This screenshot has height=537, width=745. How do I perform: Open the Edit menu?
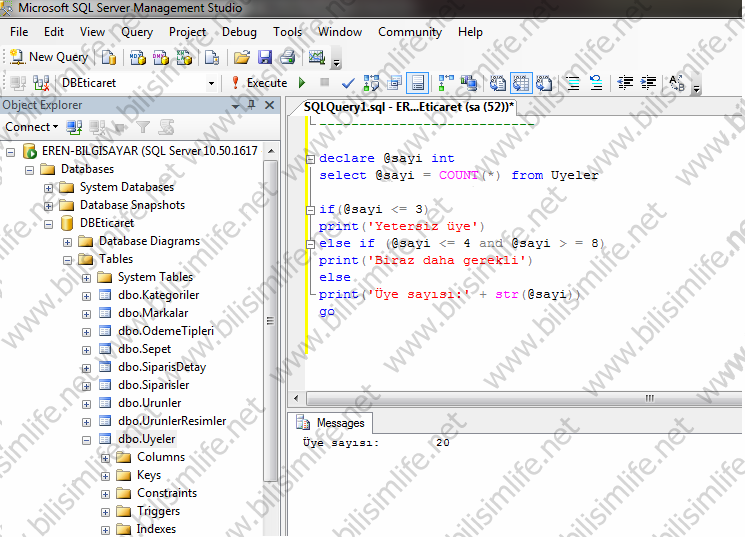(x=54, y=32)
